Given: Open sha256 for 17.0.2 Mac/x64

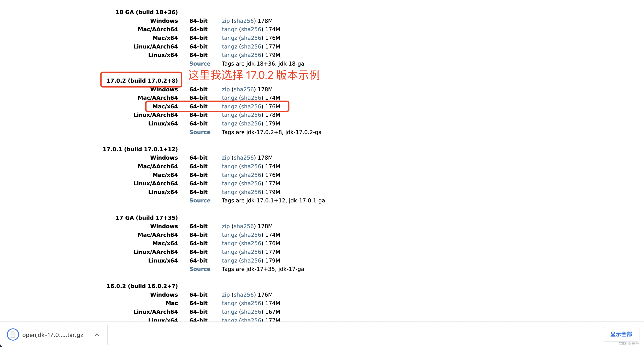Looking at the screenshot, I should click(x=251, y=107).
